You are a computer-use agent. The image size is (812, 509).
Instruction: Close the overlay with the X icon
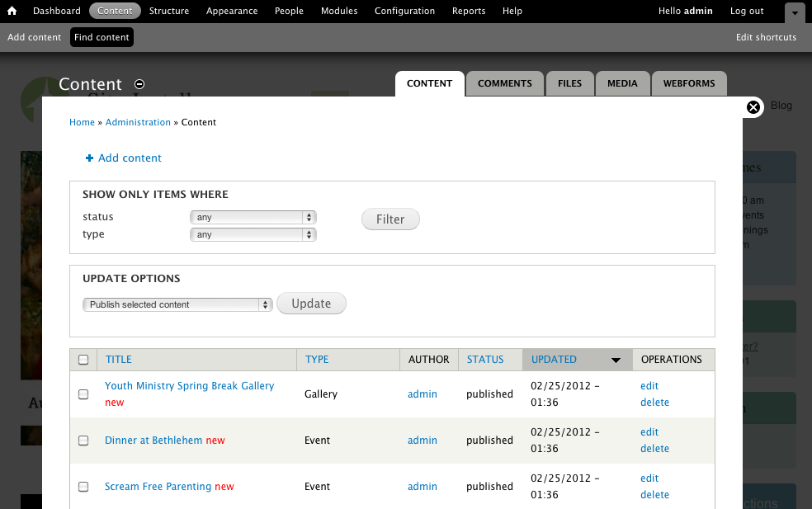[753, 107]
